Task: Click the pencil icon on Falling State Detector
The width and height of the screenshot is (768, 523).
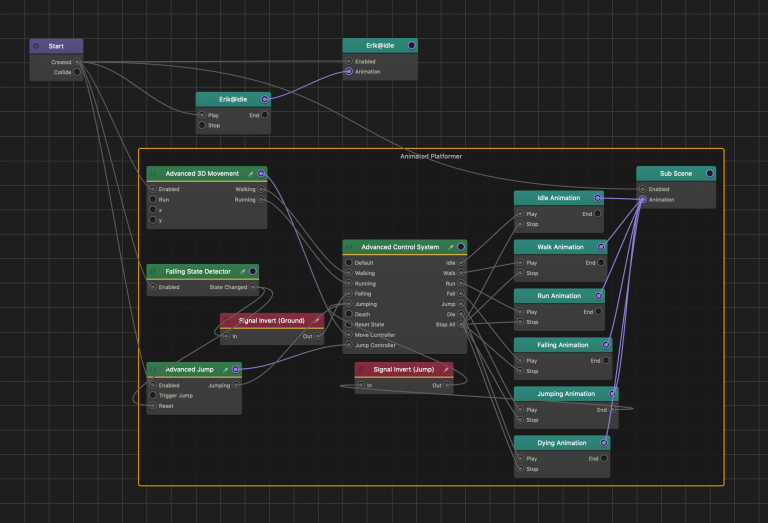Action: coord(241,271)
